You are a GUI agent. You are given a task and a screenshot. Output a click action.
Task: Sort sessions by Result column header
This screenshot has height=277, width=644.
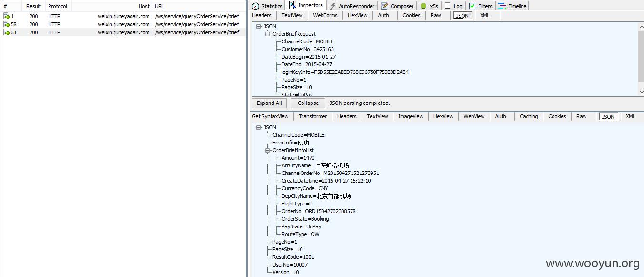33,6
